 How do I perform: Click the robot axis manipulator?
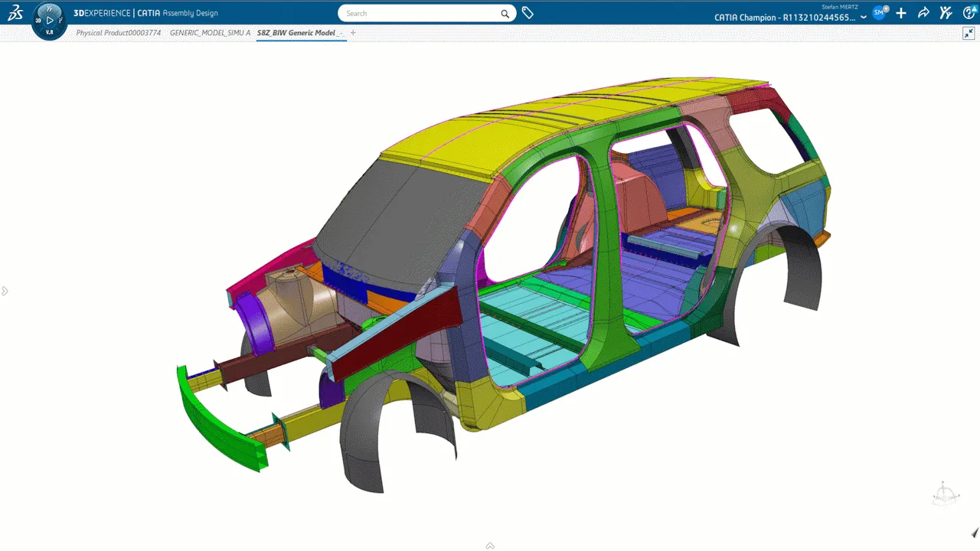point(944,494)
